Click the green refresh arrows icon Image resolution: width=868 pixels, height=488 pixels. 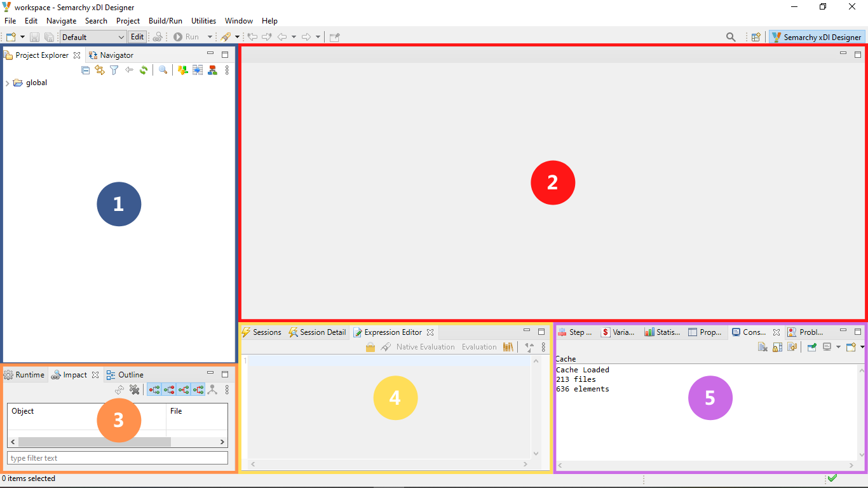tap(144, 71)
